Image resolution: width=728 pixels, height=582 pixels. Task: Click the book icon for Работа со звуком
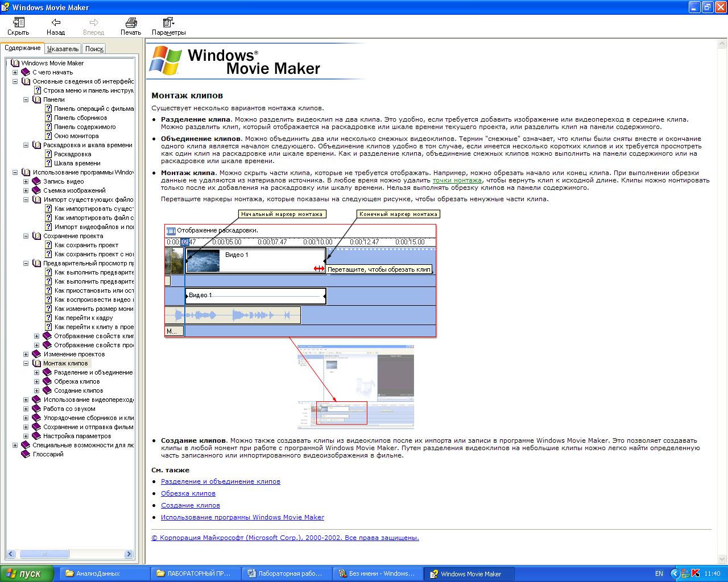pos(37,409)
